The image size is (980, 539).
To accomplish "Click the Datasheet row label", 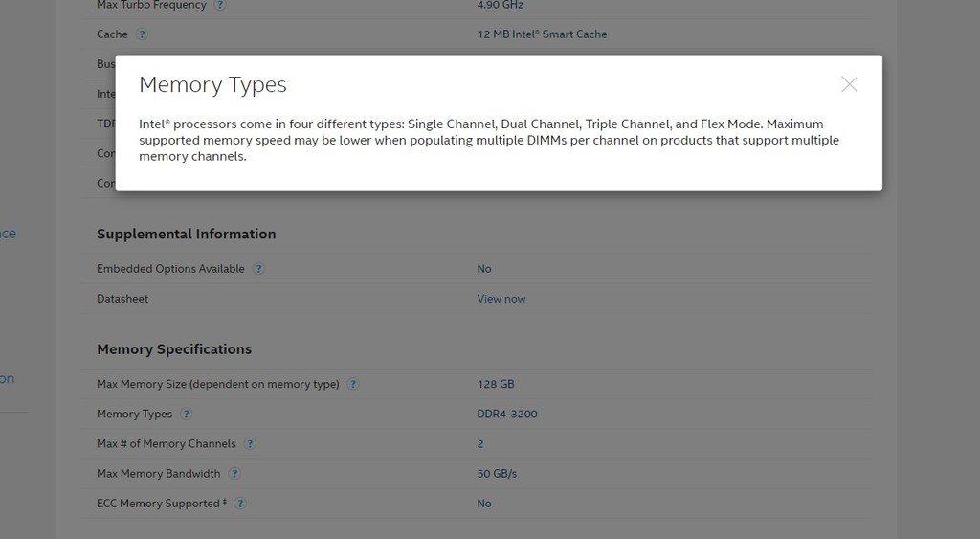I will point(122,299).
